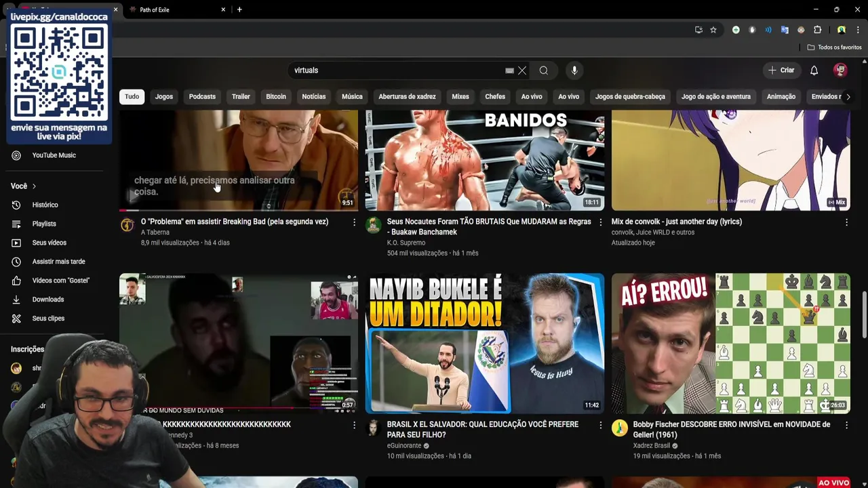Open YouTube notifications bell

tap(814, 70)
